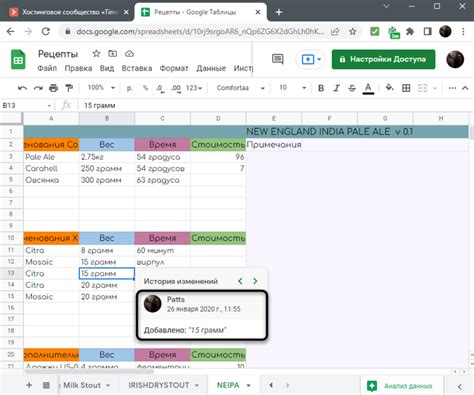The height and width of the screenshot is (395, 474).
Task: Click the Print icon in toolbar
Action: click(x=53, y=88)
